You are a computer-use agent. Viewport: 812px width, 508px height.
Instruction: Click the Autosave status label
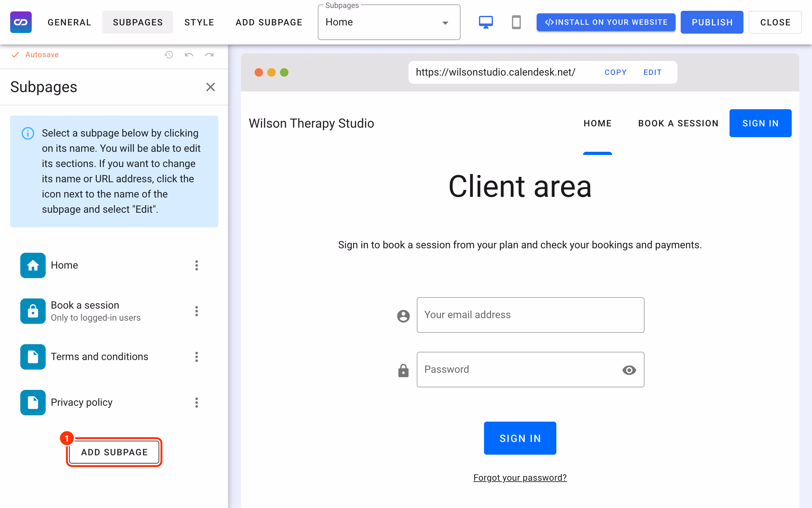(42, 55)
